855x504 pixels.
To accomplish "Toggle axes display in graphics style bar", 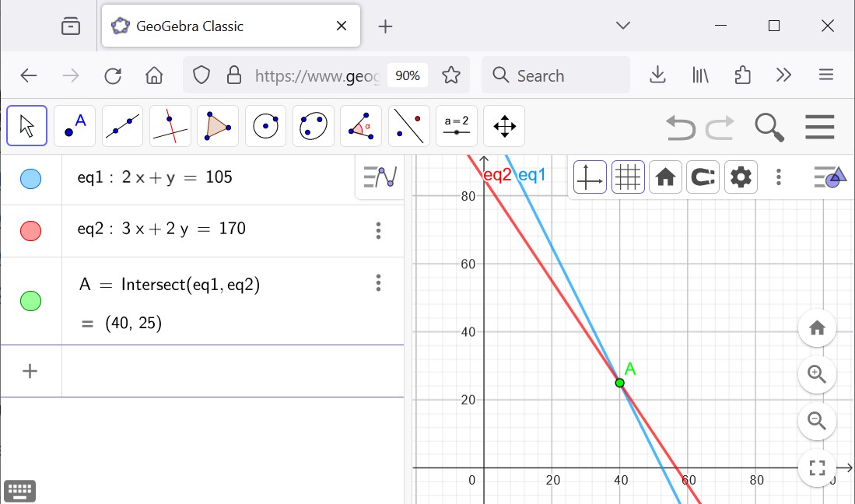I will (x=590, y=177).
